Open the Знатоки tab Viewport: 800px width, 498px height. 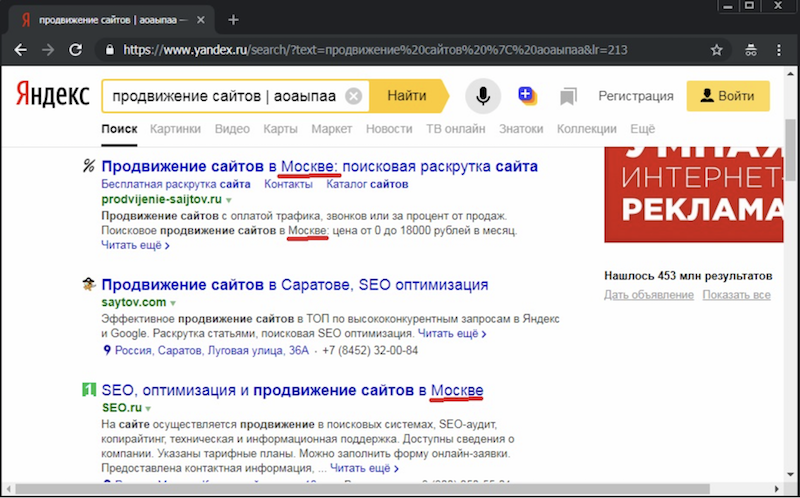tap(521, 129)
